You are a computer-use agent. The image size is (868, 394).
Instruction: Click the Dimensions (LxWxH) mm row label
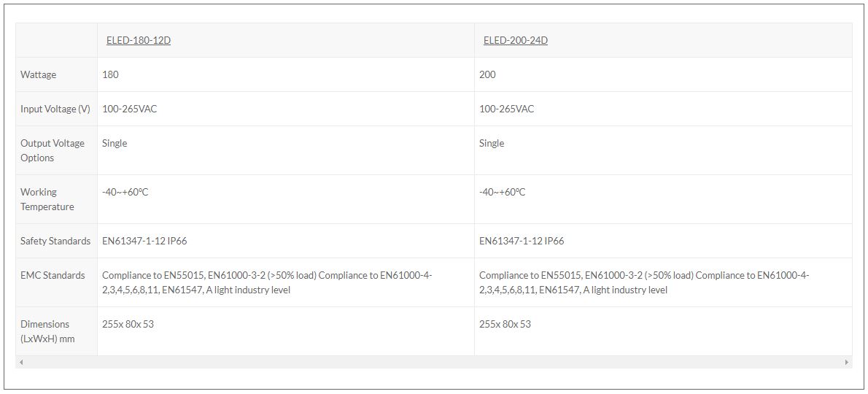[47, 331]
